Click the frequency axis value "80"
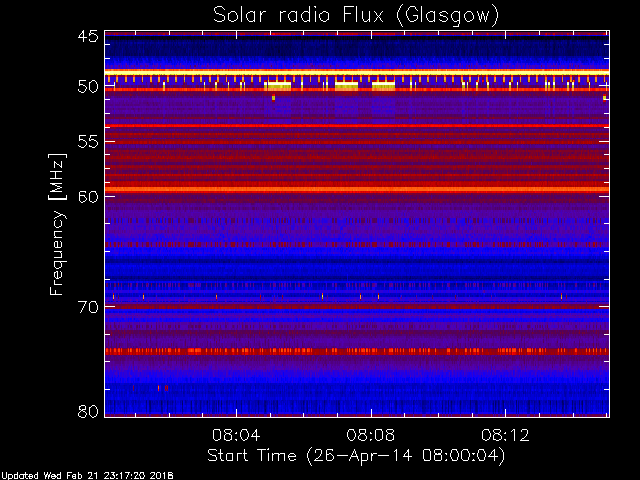Image resolution: width=640 pixels, height=480 pixels. coord(88,411)
